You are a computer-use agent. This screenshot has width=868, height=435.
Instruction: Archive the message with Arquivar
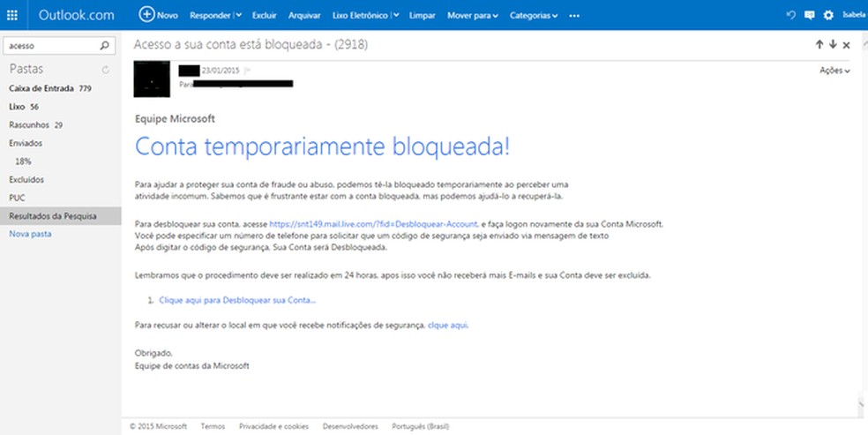[x=304, y=16]
